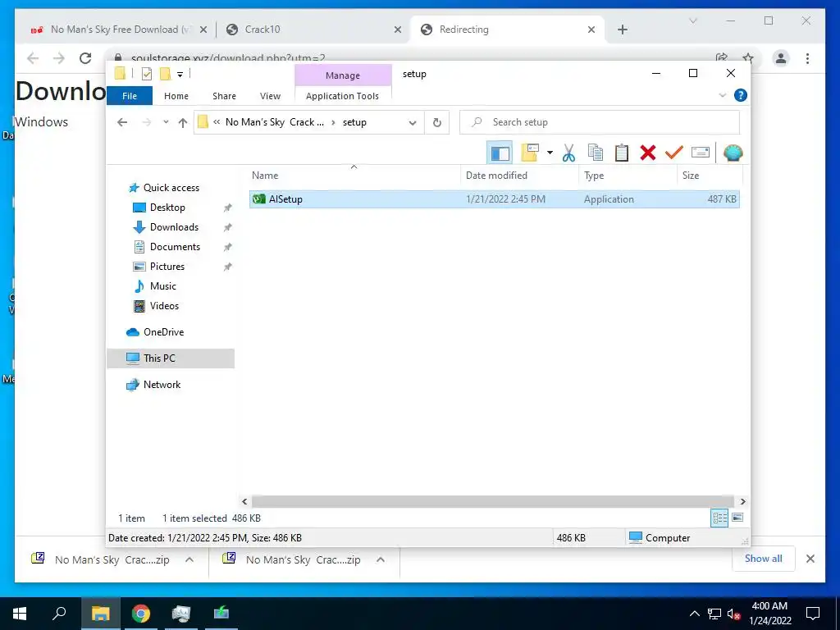
Task: Click the Rename icon in the toolbar
Action: (701, 153)
